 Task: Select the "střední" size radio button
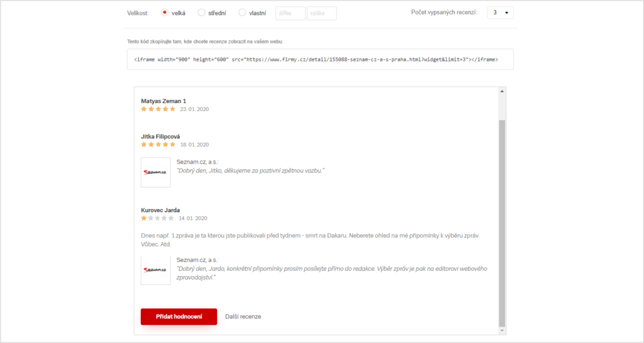[x=201, y=13]
